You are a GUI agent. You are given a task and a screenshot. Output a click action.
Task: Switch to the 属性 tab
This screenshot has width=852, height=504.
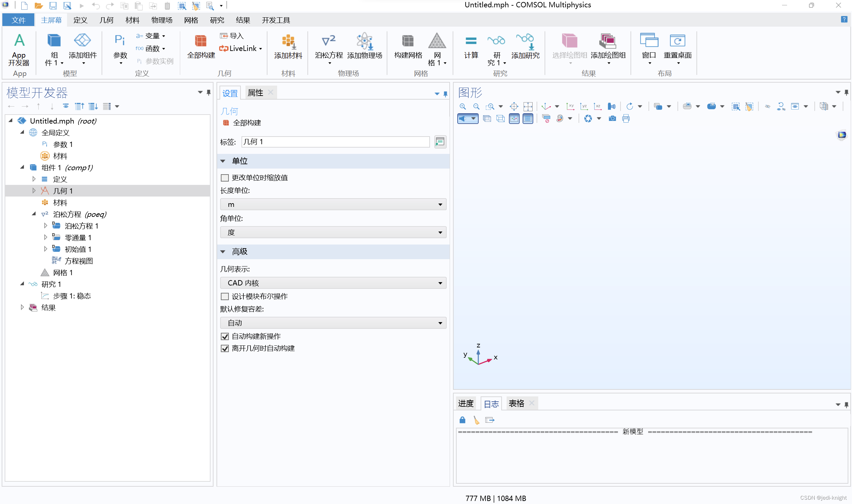point(255,93)
